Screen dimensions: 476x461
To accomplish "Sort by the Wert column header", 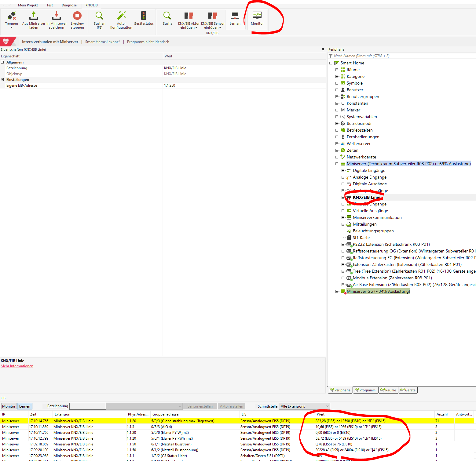I will [375, 414].
